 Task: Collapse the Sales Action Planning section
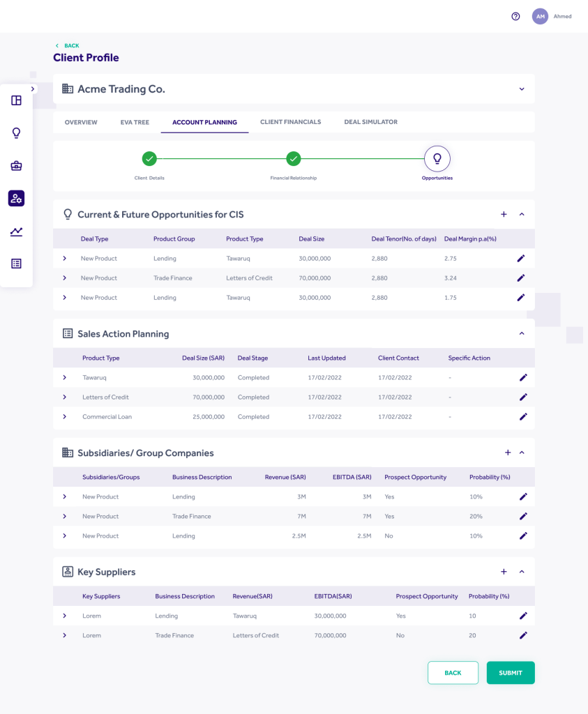[522, 334]
